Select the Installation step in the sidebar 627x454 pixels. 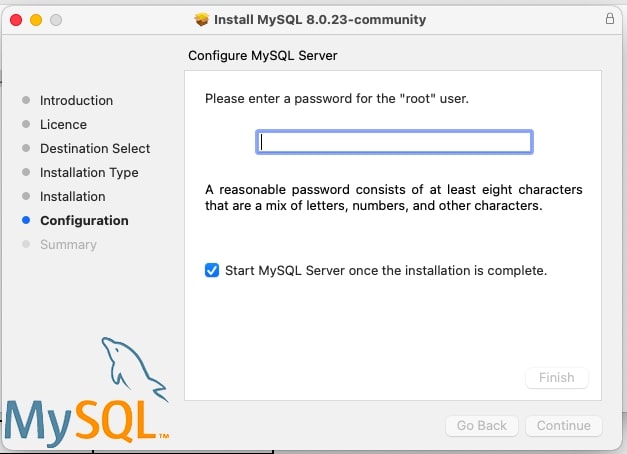pos(72,196)
